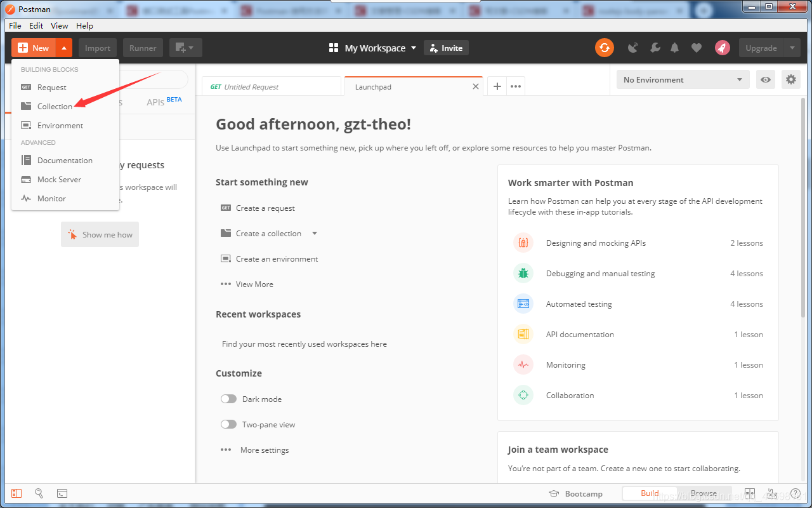Click the satellite capture requests icon
The width and height of the screenshot is (812, 508).
click(x=632, y=48)
